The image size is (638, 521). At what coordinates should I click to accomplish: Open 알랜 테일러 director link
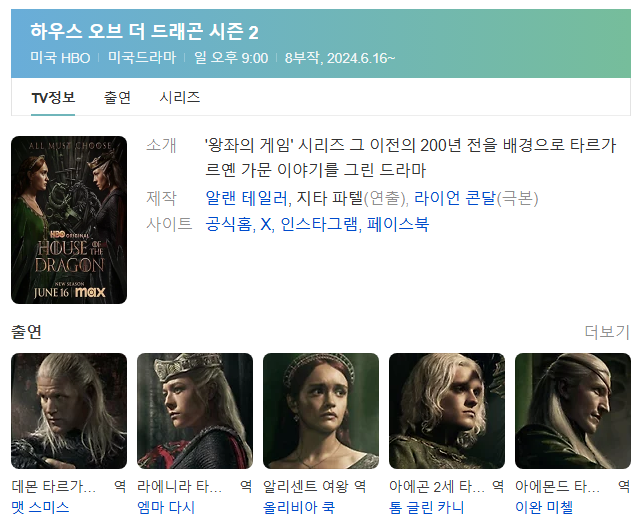click(x=247, y=198)
